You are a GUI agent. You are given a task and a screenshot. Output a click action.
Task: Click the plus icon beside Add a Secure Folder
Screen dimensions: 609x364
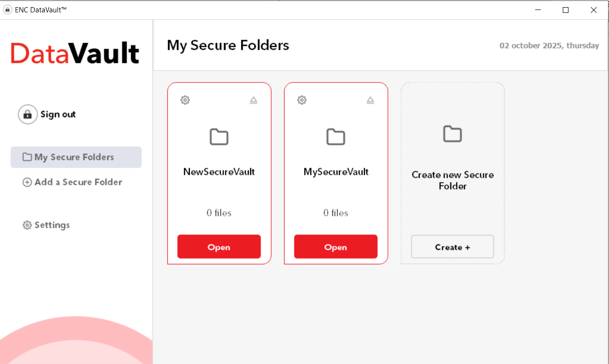coord(27,182)
